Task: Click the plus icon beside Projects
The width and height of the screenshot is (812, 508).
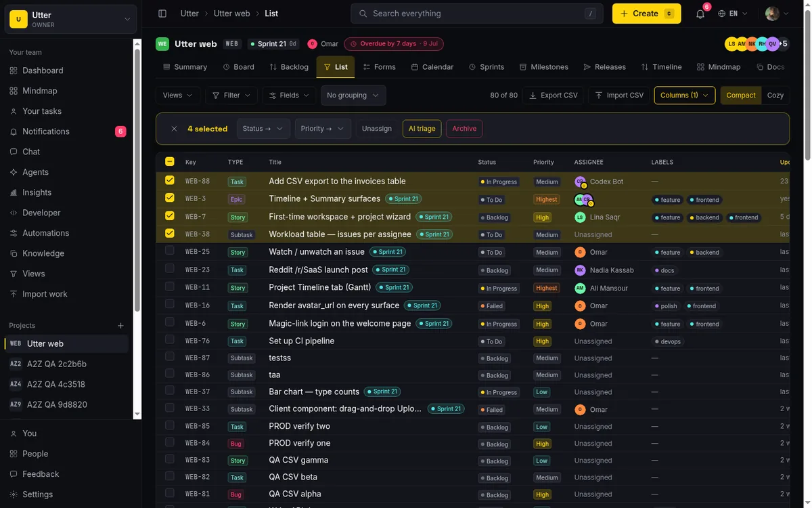Action: (x=120, y=326)
